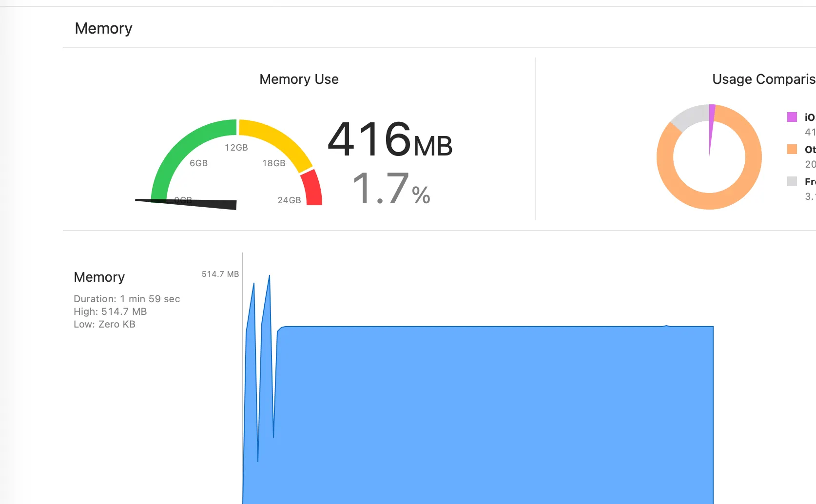Click the 12GB gauge label

pos(236,148)
